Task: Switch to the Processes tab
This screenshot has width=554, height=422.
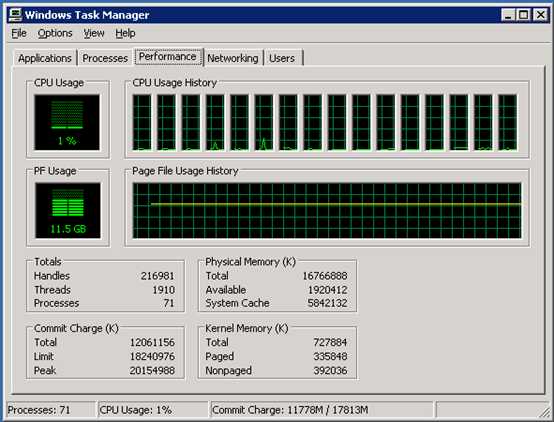Action: (105, 58)
